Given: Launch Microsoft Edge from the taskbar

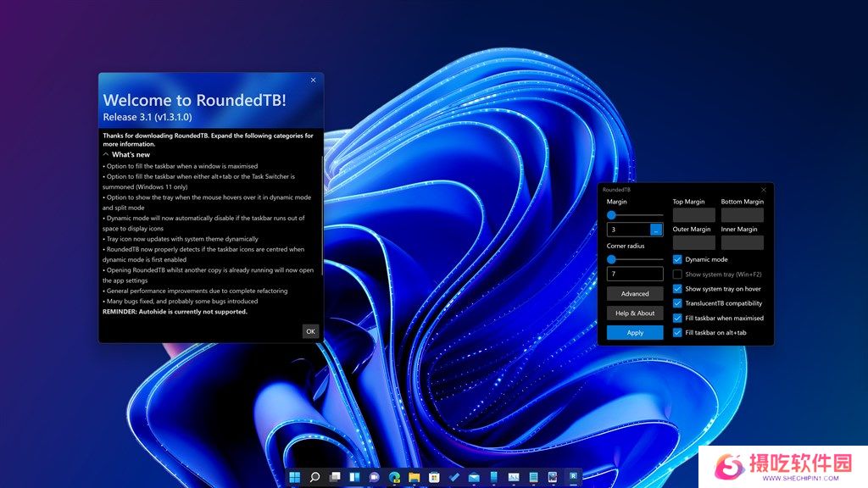Looking at the screenshot, I should click(394, 477).
